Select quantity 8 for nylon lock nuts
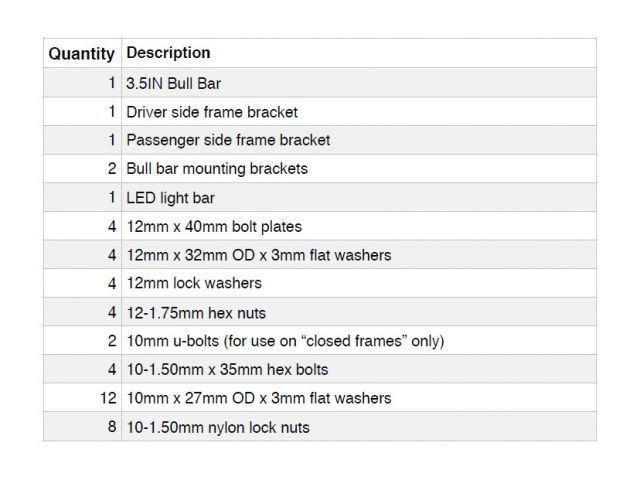This screenshot has height=480, width=640. (x=111, y=427)
